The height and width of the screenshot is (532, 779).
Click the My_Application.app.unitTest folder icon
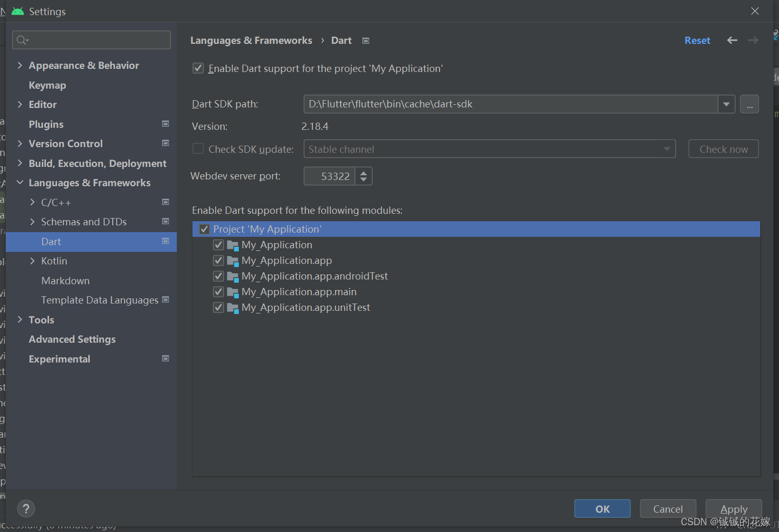[x=233, y=308]
